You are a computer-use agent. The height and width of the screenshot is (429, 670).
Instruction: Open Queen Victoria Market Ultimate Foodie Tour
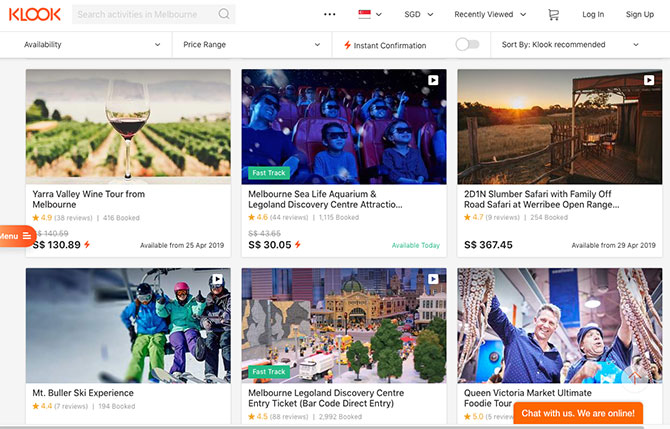coord(528,398)
